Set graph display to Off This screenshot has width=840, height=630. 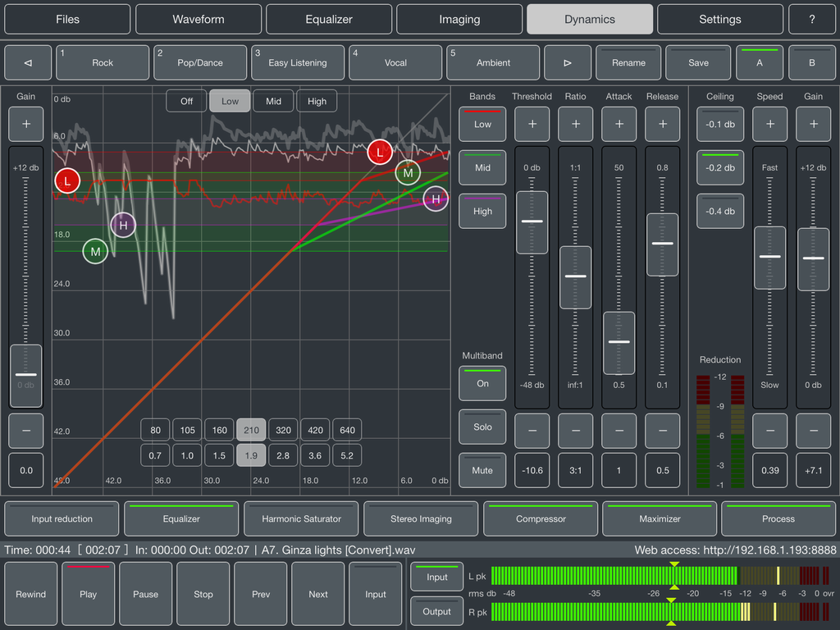click(186, 101)
